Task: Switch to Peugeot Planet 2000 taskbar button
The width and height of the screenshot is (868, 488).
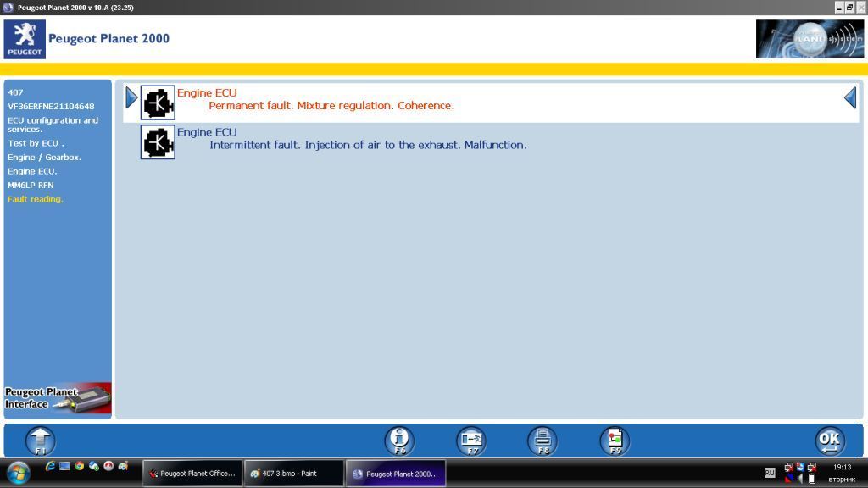Action: 396,474
